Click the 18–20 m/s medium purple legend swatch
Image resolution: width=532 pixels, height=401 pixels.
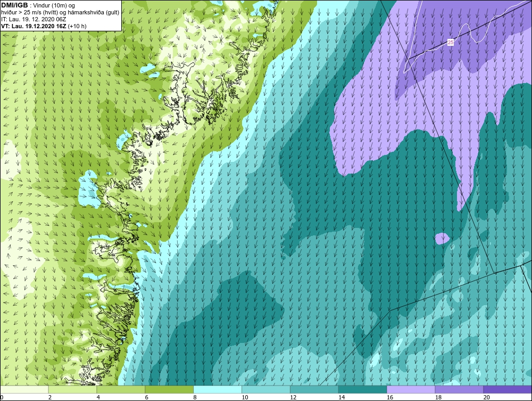[x=460, y=389]
